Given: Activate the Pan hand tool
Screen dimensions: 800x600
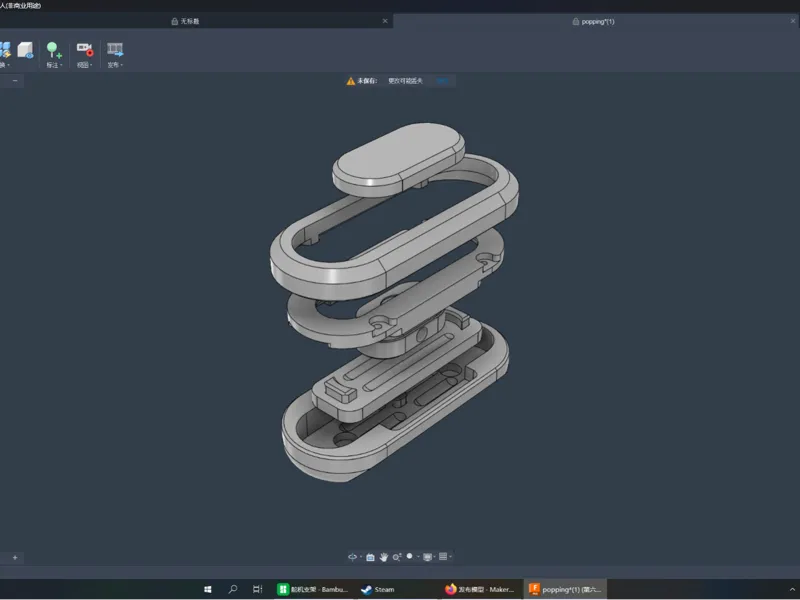Looking at the screenshot, I should [384, 557].
